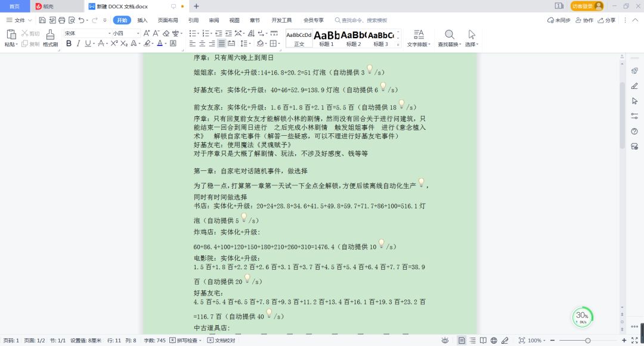Open 文字排版 dropdown
The width and height of the screenshot is (644, 346).
point(419,38)
